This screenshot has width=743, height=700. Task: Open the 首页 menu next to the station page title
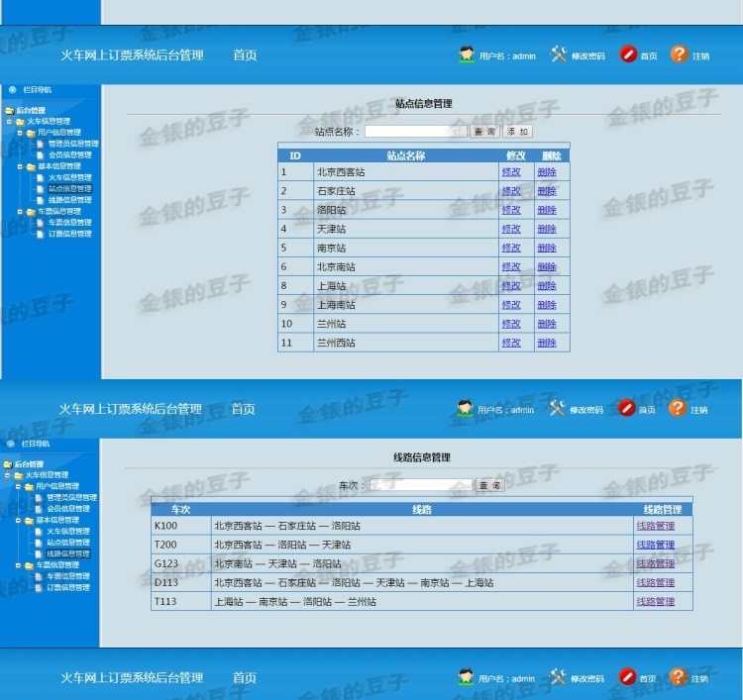click(x=245, y=54)
